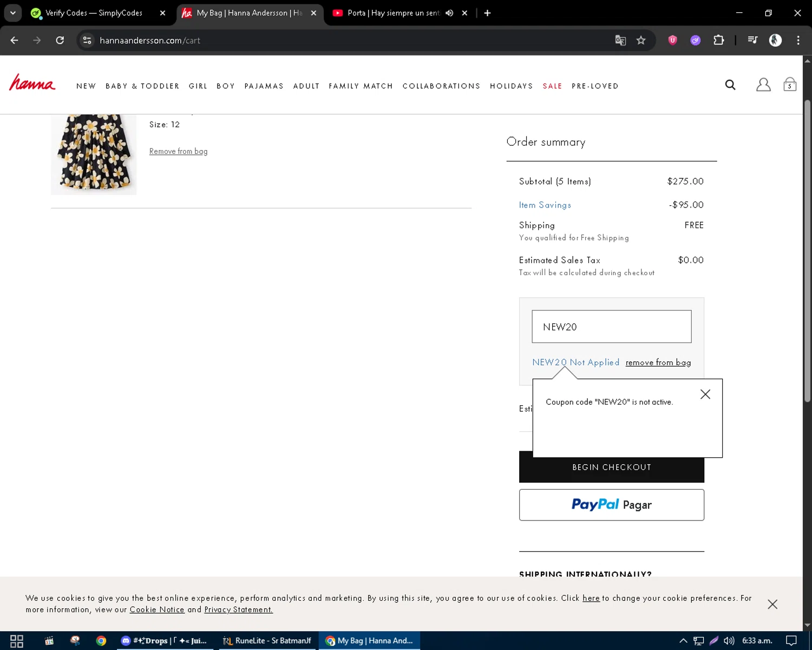812x650 pixels.
Task: Click the 'here' cookie preferences link
Action: coord(591,598)
